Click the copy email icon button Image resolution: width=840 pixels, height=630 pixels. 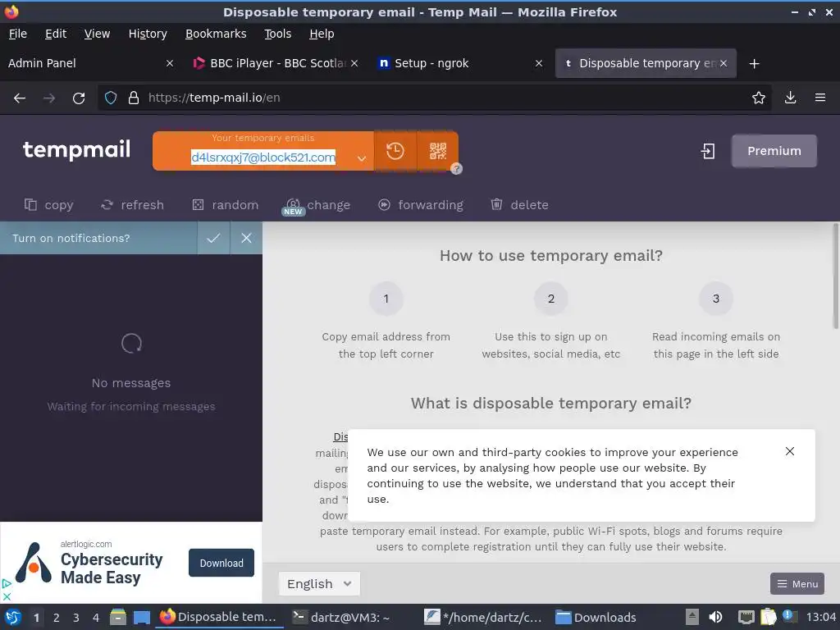point(48,204)
